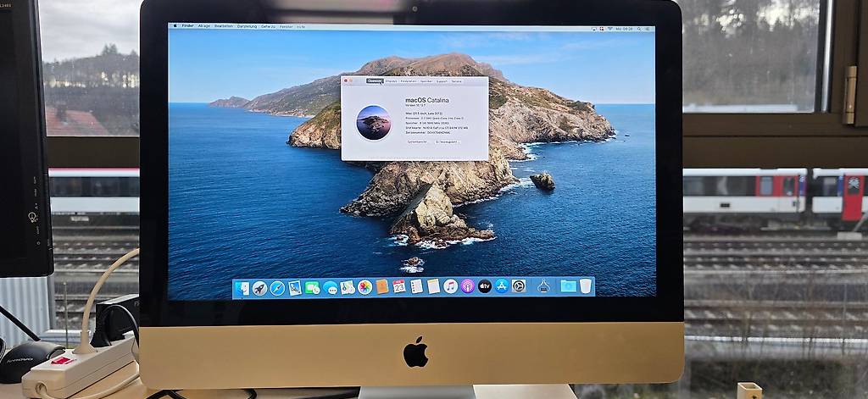This screenshot has width=868, height=399.
Task: Launch Music app from the Dock
Action: pos(451,286)
